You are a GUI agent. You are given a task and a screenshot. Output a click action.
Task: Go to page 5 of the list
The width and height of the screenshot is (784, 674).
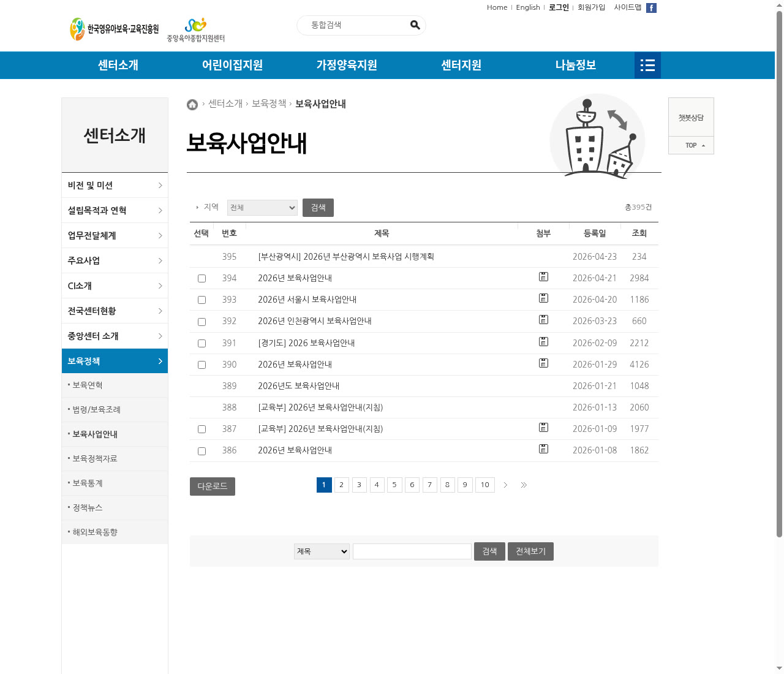point(394,485)
